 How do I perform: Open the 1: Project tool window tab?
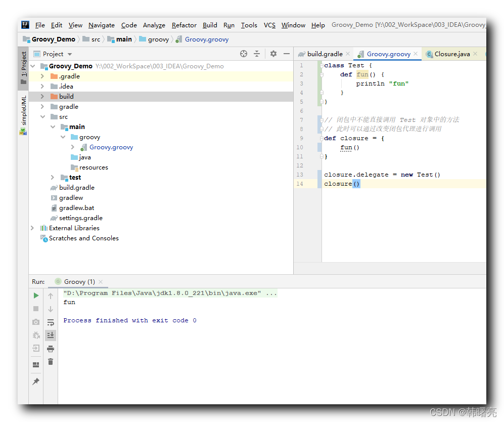24,67
